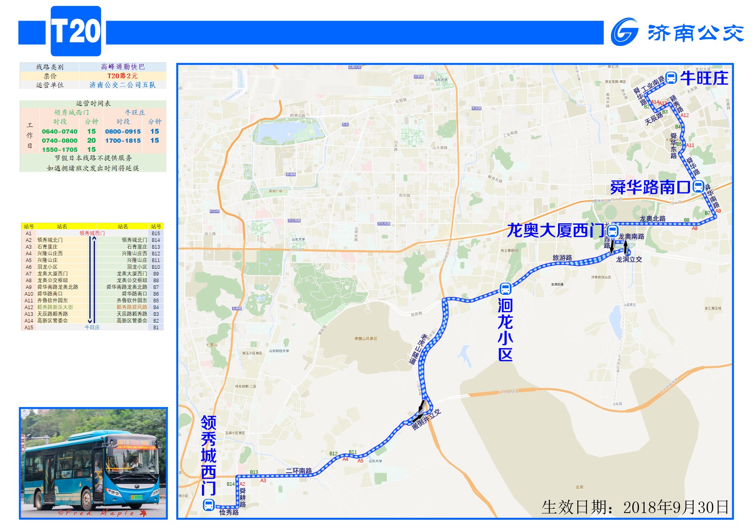The image size is (756, 532).
Task: Click the 运营单位 label cell
Action: point(50,85)
